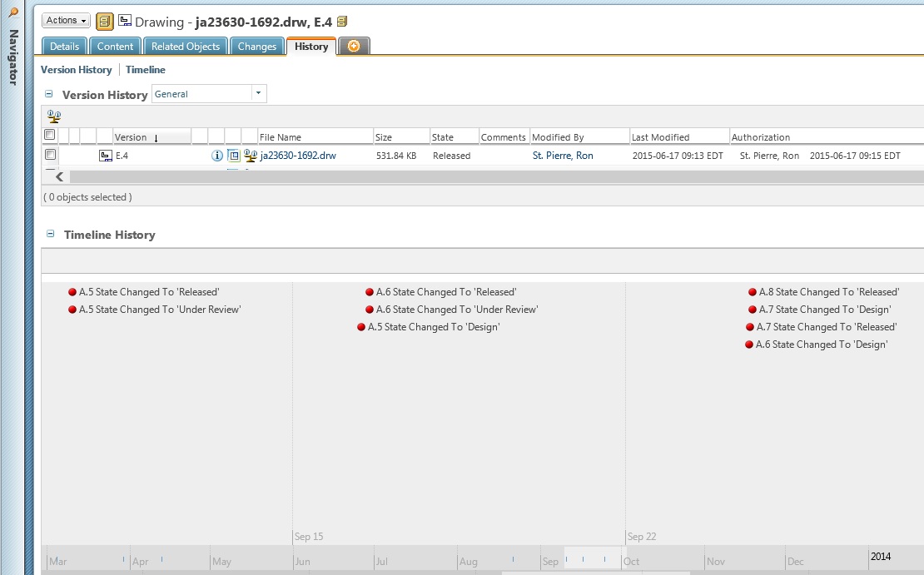Open the Changes tab
This screenshot has height=575, width=924.
click(x=256, y=47)
